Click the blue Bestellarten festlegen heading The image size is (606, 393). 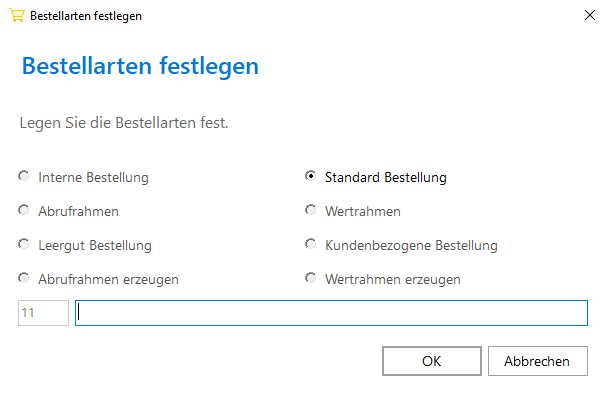tap(140, 66)
